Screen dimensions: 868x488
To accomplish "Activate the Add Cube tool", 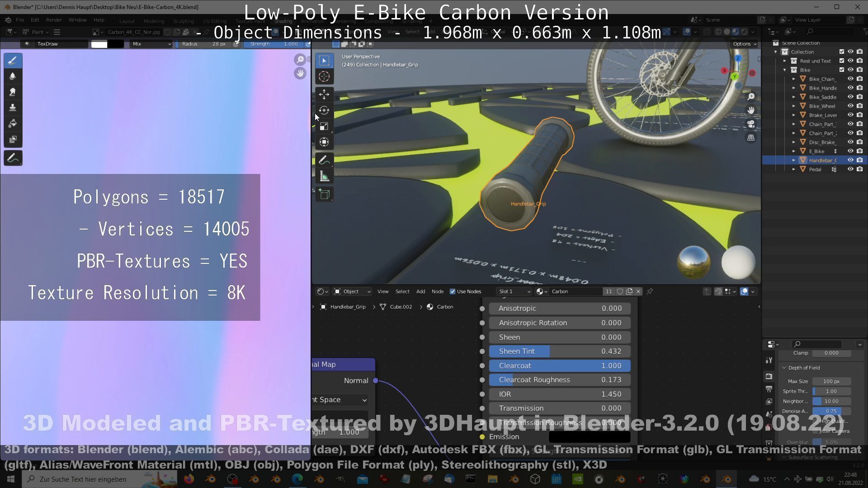I will pyautogui.click(x=324, y=195).
